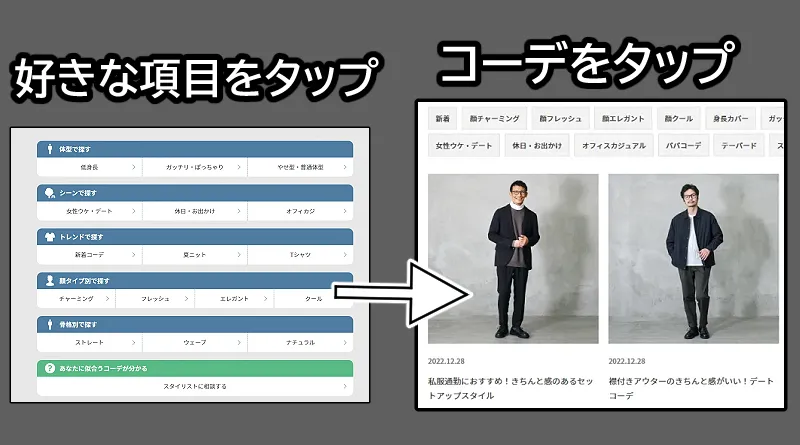The image size is (800, 445).
Task: Expand the chevron next to ナチュラル
Action: click(x=345, y=342)
